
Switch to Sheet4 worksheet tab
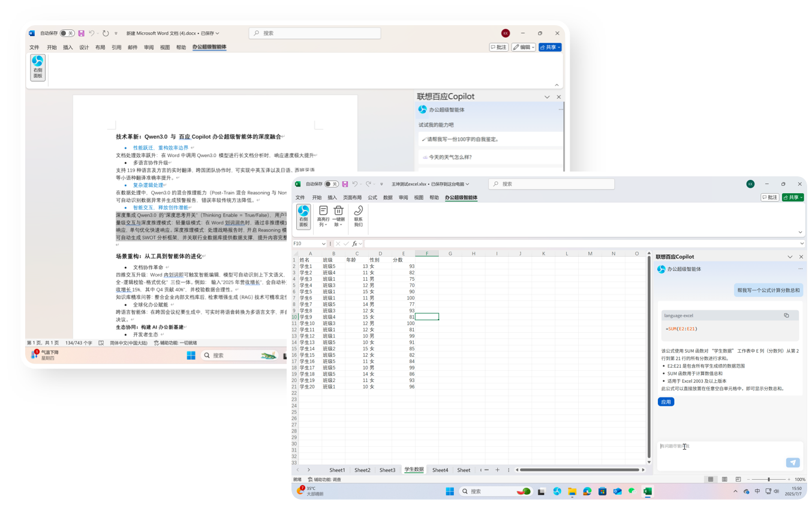click(440, 470)
